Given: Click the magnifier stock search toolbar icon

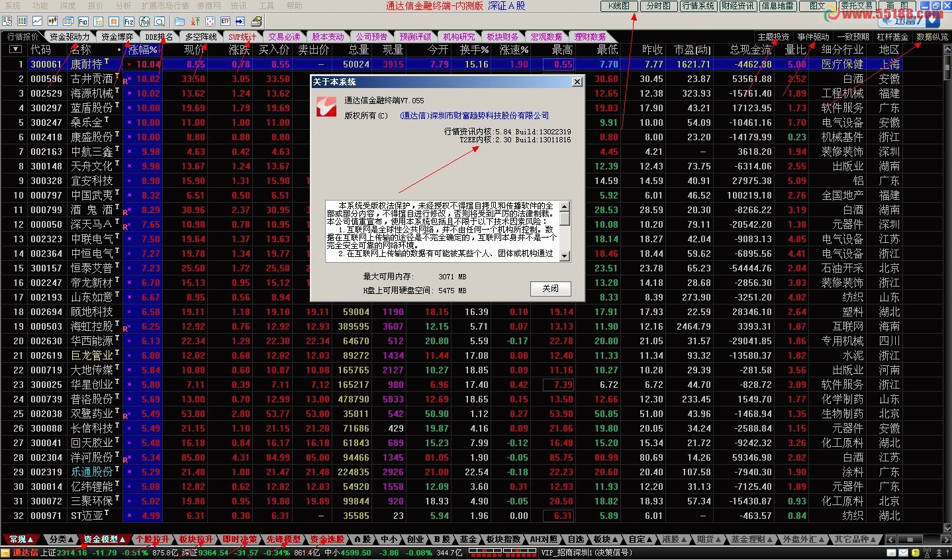Looking at the screenshot, I should click(159, 21).
